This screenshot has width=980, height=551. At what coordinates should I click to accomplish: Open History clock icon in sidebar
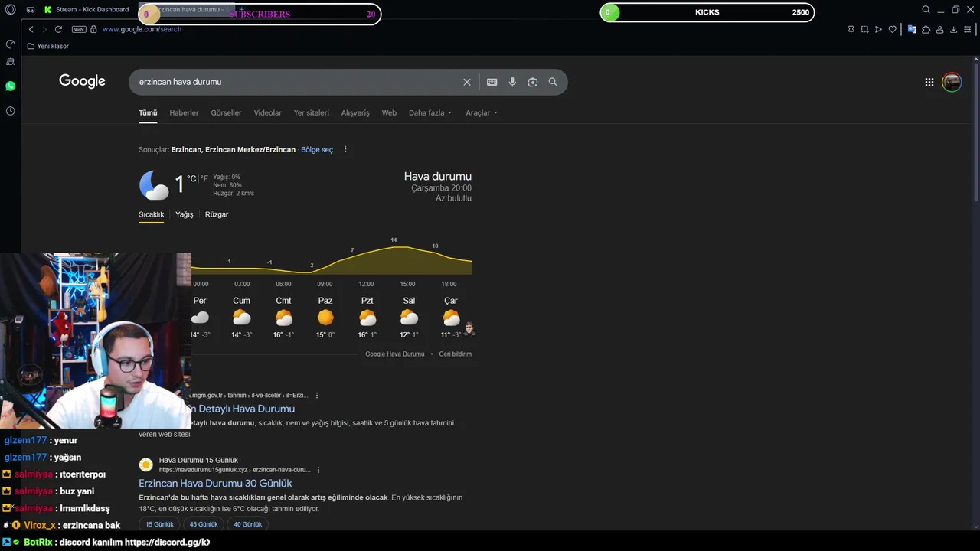coord(10,111)
